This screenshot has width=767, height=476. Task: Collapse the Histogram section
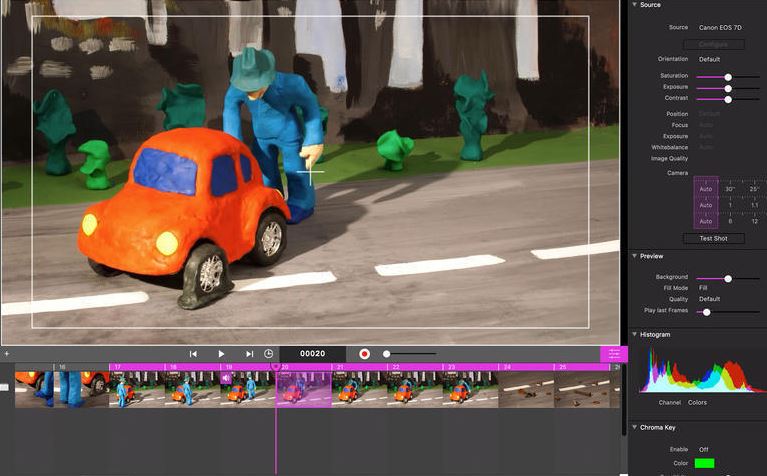click(634, 334)
